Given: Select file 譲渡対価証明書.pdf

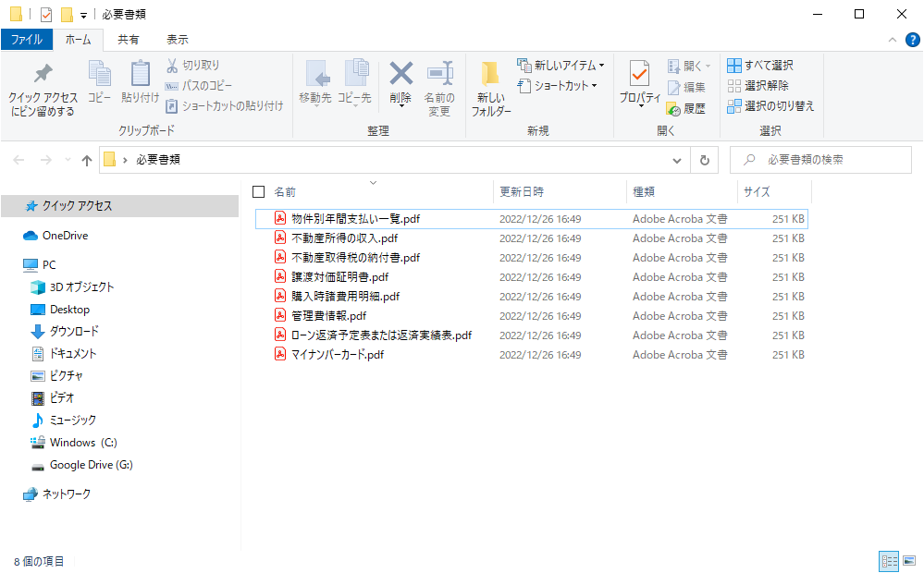Looking at the screenshot, I should 532,276.
